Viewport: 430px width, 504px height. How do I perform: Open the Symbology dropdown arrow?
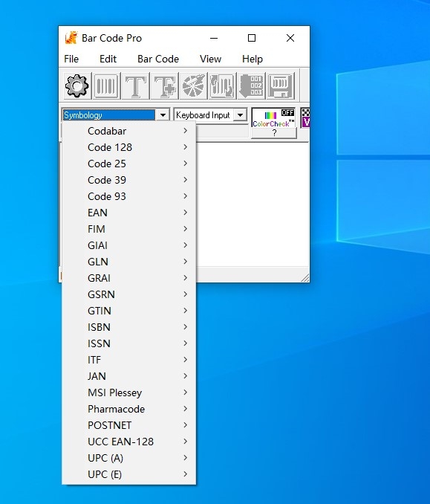(x=163, y=115)
